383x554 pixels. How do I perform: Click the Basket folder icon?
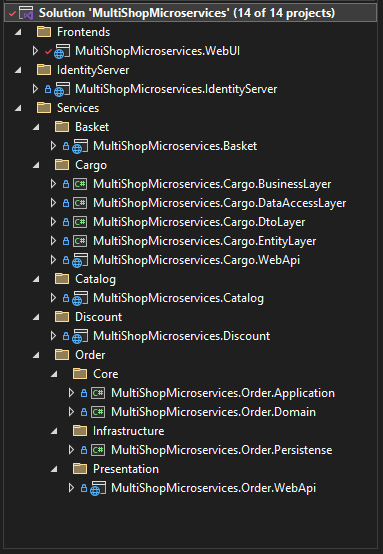62,127
